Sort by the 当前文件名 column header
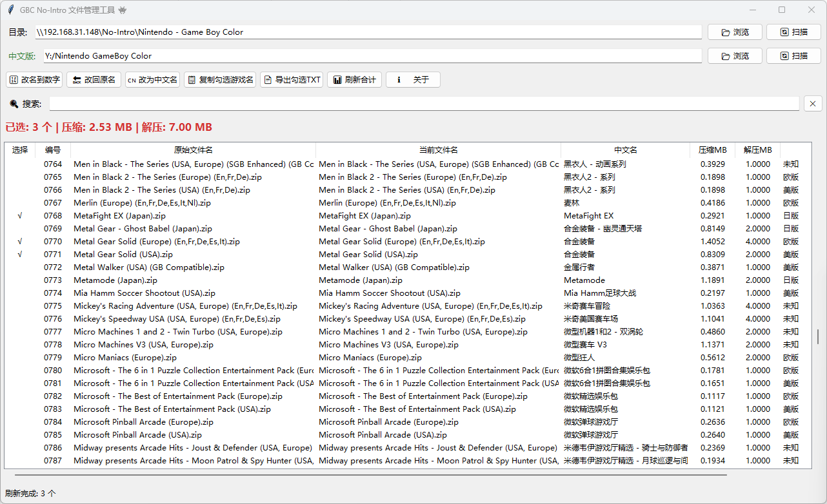The height and width of the screenshot is (504, 827). click(x=439, y=150)
